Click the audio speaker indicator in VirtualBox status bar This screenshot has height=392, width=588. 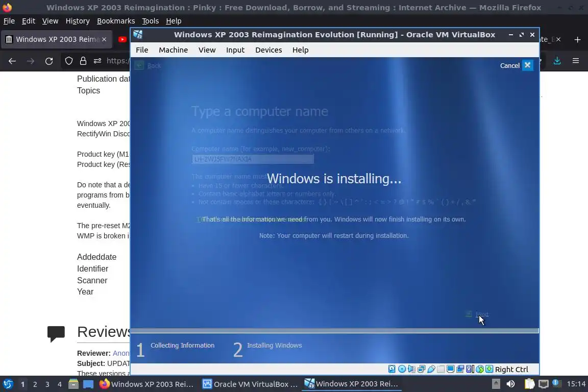point(411,369)
